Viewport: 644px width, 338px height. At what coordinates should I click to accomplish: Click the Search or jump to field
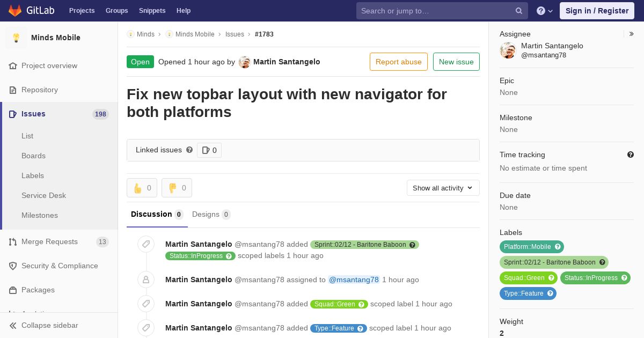[x=442, y=11]
